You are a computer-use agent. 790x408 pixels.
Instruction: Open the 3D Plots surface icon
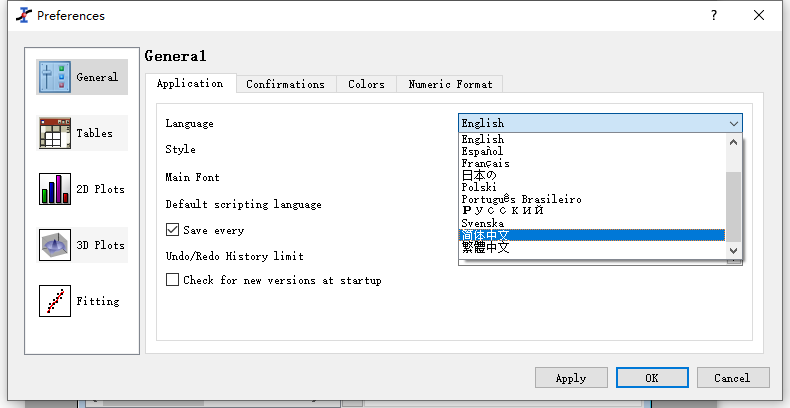tap(55, 245)
